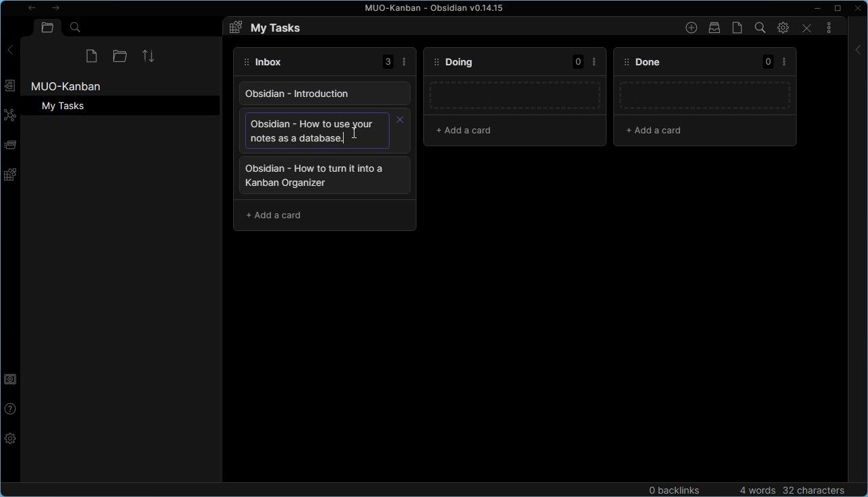Create a new Kanban board from ribbon
This screenshot has height=497, width=868.
pos(10,174)
